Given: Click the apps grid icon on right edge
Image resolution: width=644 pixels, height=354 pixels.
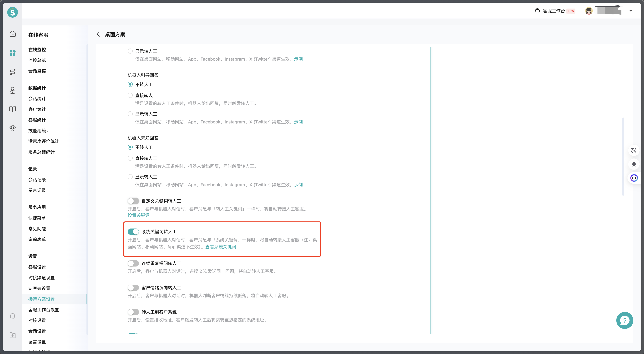Looking at the screenshot, I should (x=633, y=164).
